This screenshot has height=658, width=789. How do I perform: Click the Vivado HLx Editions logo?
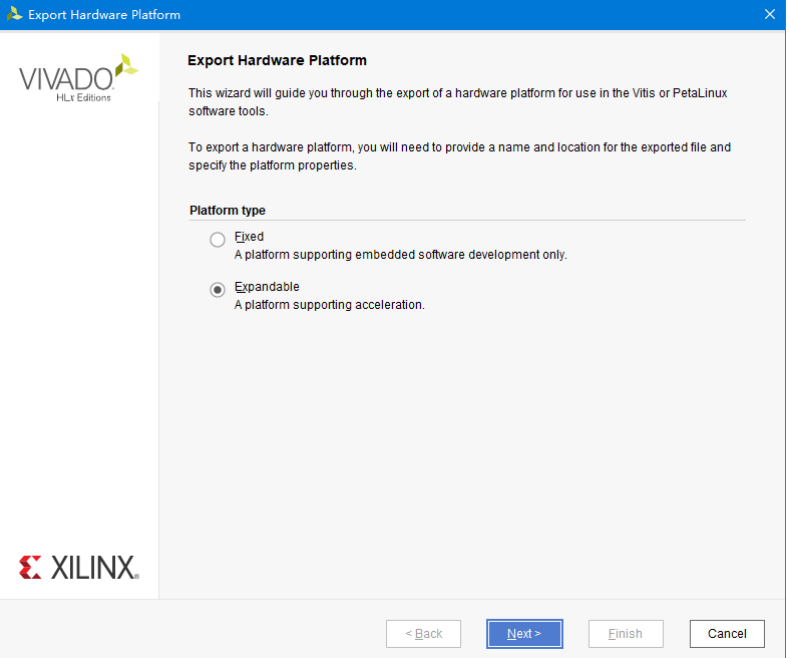[78, 78]
